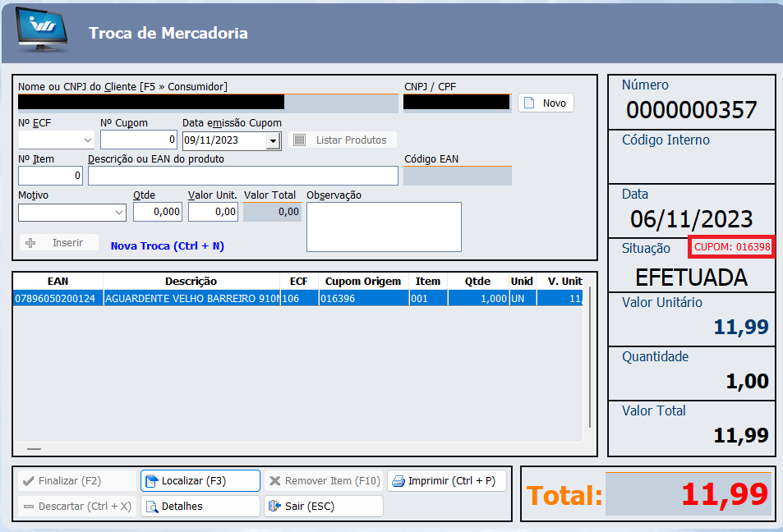This screenshot has height=532, width=783.
Task: Click the Localizar (F3) search button
Action: (200, 481)
